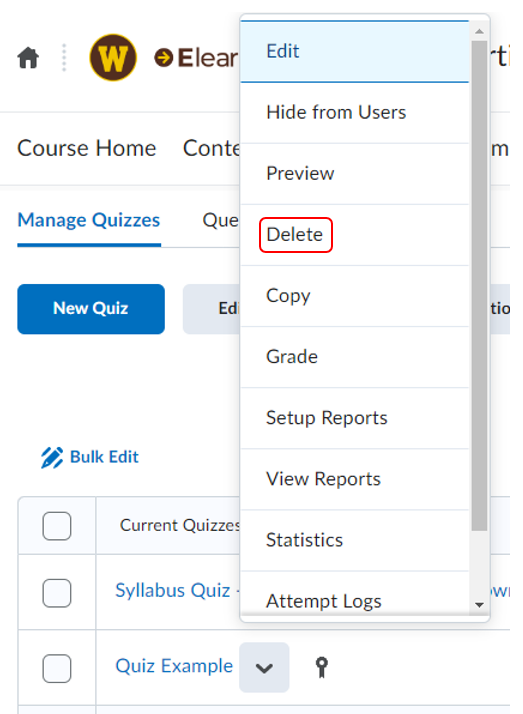
Task: Click the context menu scrollbar thumb
Action: (479, 286)
